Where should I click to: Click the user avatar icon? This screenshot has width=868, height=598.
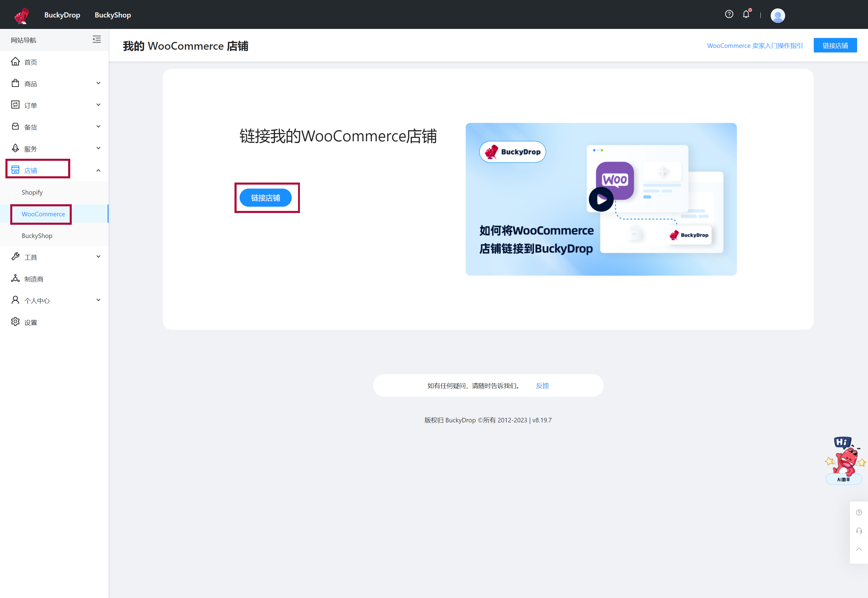(x=777, y=15)
